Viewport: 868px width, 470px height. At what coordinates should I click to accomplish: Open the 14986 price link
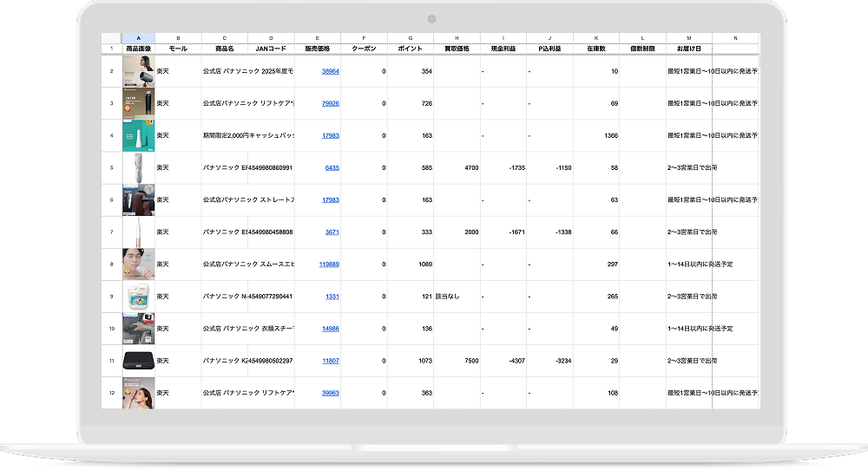tap(330, 329)
